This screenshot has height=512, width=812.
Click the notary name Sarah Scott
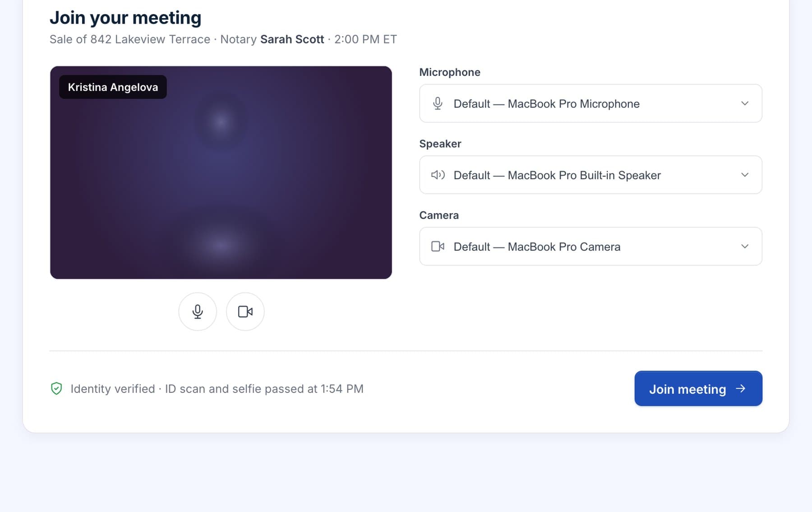[292, 39]
